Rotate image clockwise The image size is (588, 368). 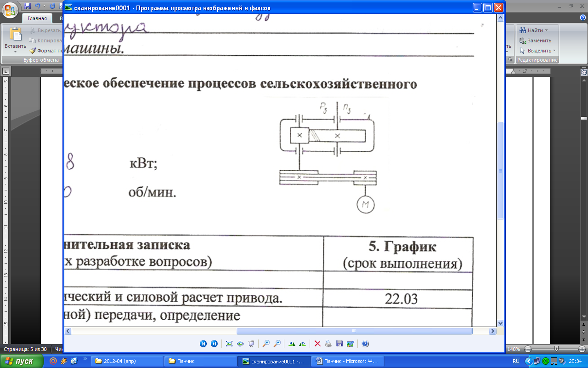tap(291, 344)
